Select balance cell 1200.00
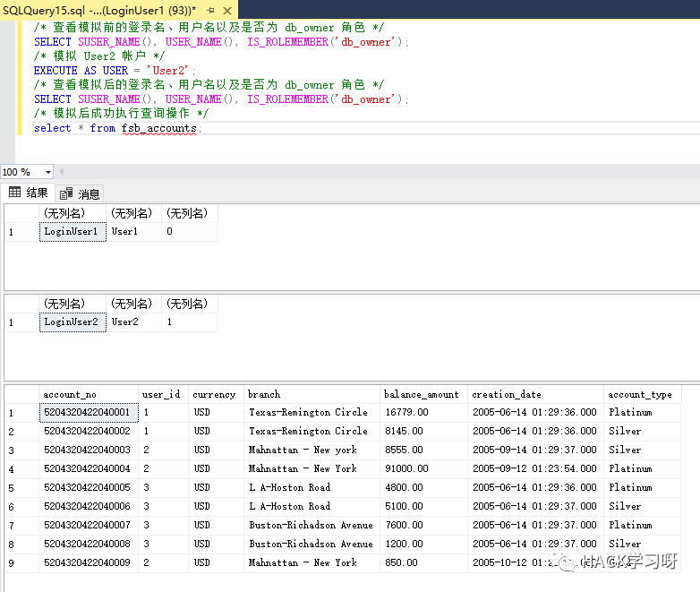Viewport: 700px width, 592px height. (423, 544)
